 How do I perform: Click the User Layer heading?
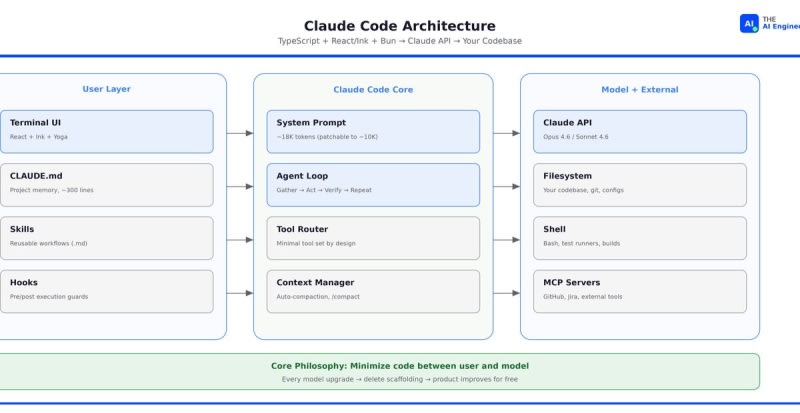pyautogui.click(x=106, y=89)
